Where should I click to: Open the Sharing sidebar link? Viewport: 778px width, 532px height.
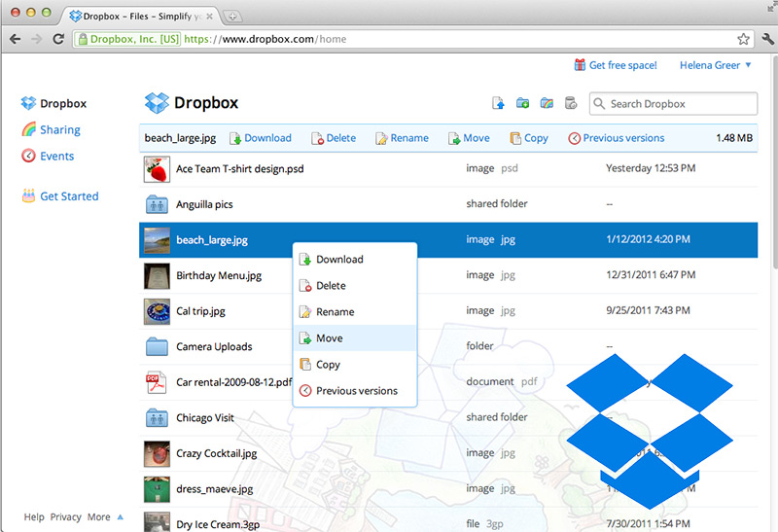[x=60, y=129]
